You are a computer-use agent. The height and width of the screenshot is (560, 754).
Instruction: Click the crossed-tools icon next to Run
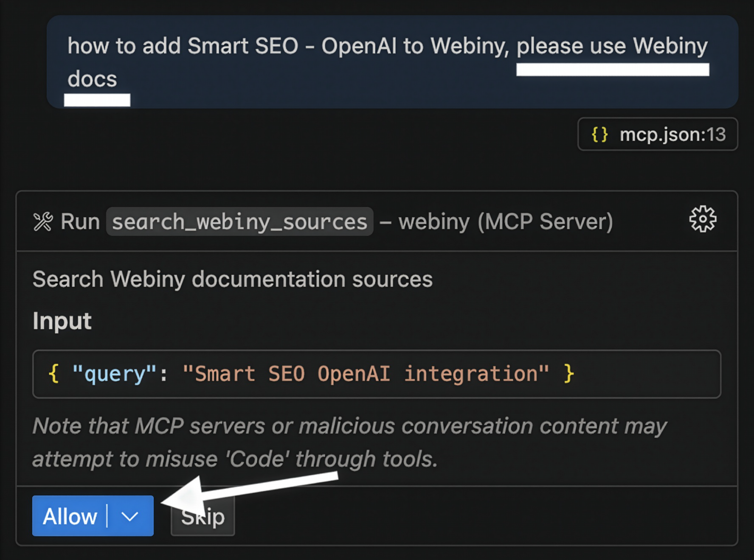coord(43,220)
